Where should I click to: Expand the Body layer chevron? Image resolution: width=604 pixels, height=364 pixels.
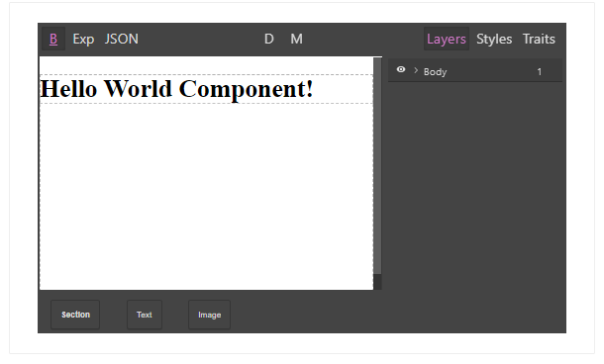(416, 70)
